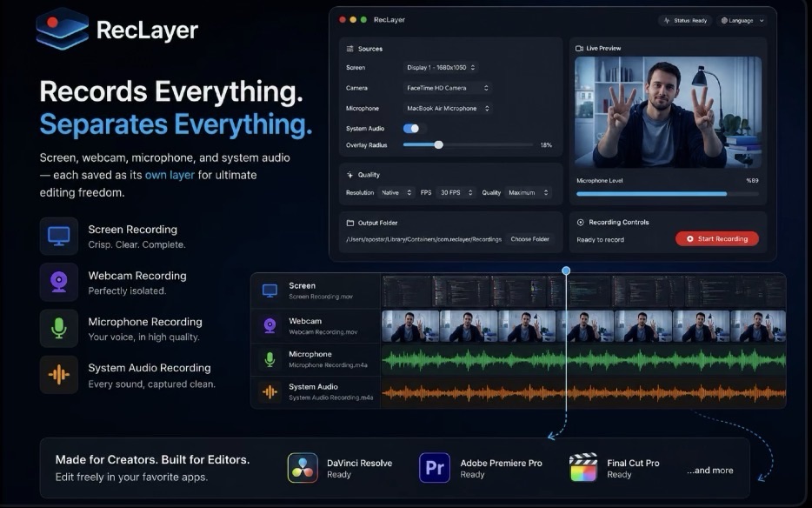Expand the Language menu

coord(742,21)
